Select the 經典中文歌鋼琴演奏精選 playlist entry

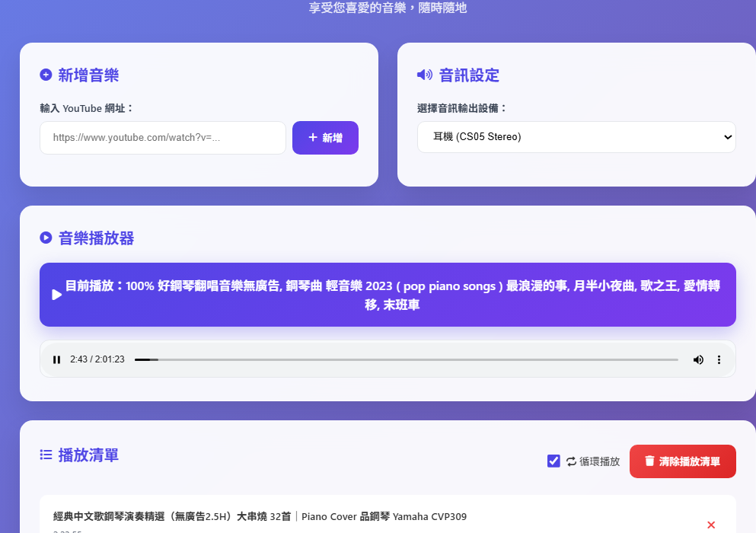260,517
